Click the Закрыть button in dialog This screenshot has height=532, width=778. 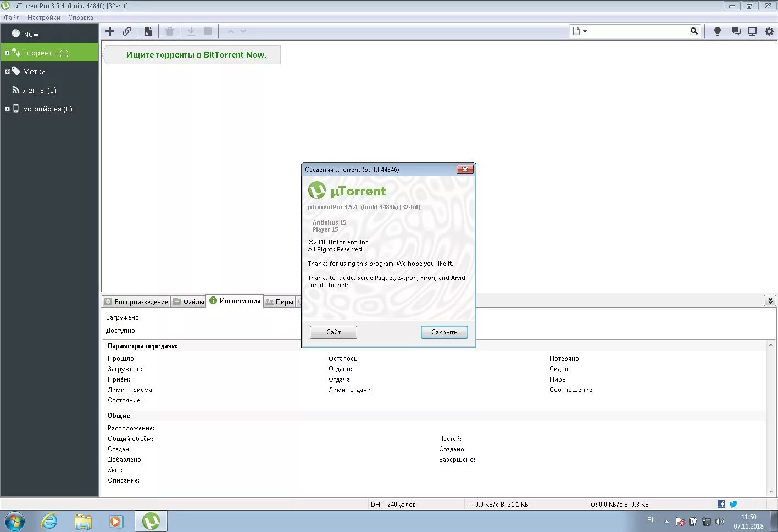pyautogui.click(x=444, y=332)
